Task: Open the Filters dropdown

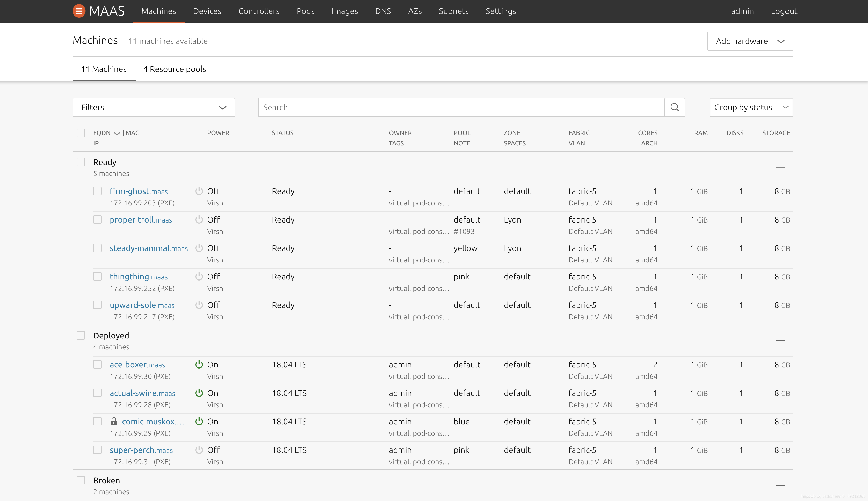Action: [154, 107]
